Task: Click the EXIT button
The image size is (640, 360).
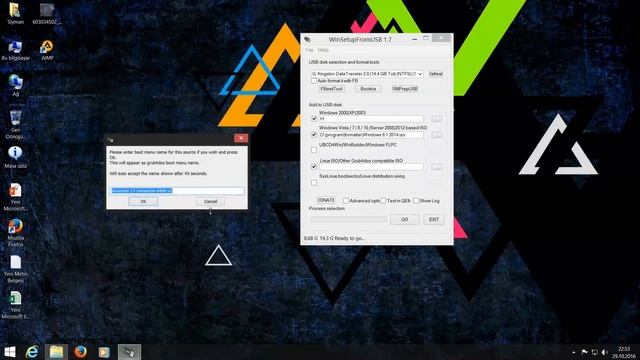Action: [x=434, y=219]
